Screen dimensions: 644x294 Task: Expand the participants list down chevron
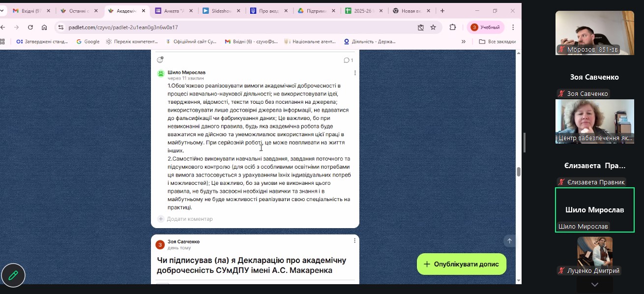[594, 285]
